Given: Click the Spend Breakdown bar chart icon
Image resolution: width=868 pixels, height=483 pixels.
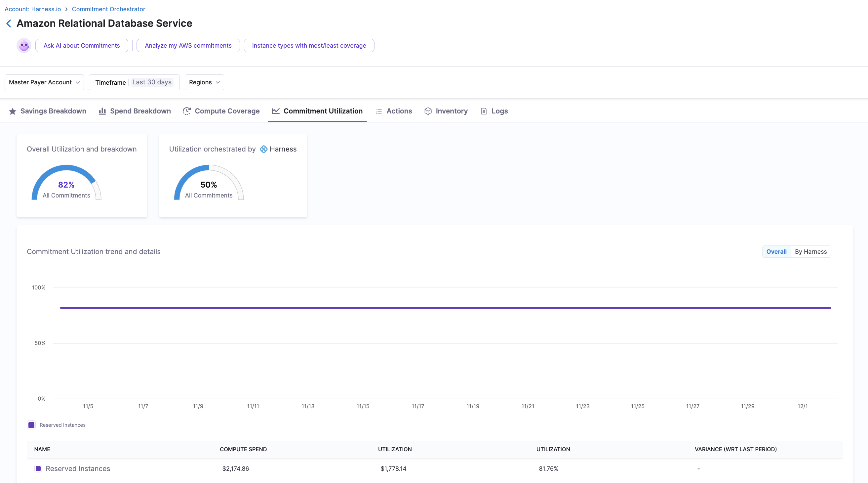Looking at the screenshot, I should point(102,111).
